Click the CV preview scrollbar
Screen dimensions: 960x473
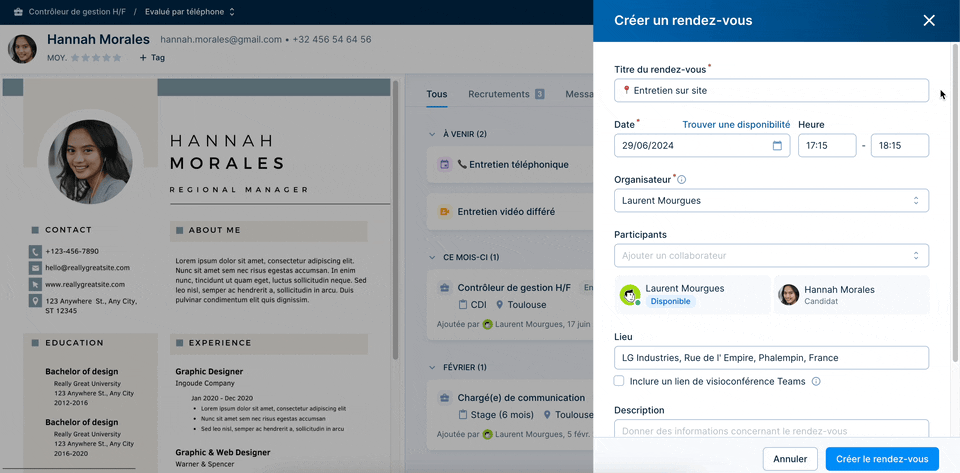pos(396,219)
